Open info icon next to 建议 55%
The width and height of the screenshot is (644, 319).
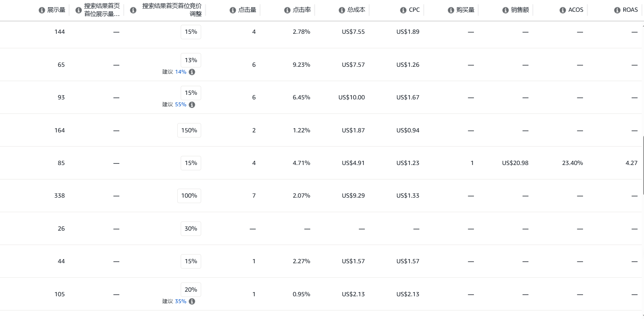pos(192,105)
